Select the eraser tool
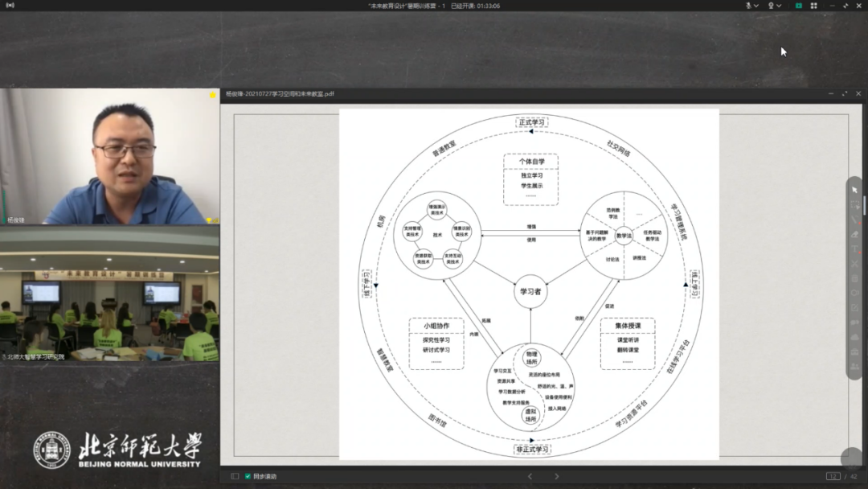 pos(854,234)
